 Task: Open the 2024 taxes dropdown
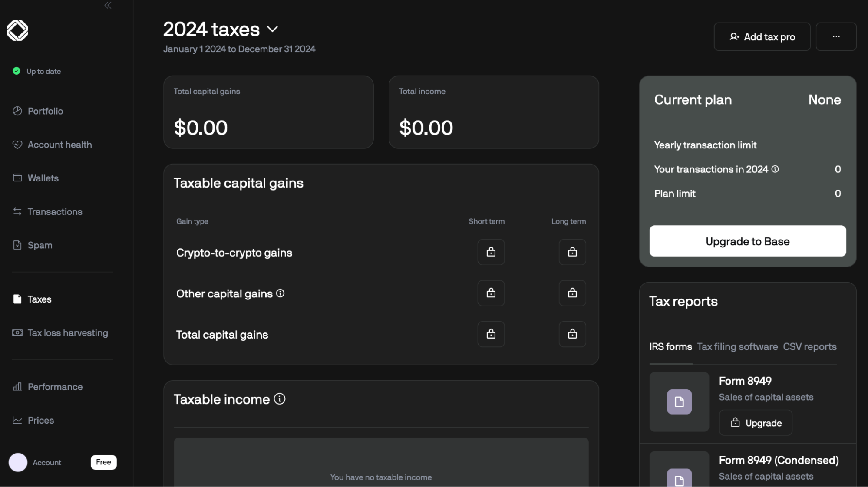tap(273, 30)
